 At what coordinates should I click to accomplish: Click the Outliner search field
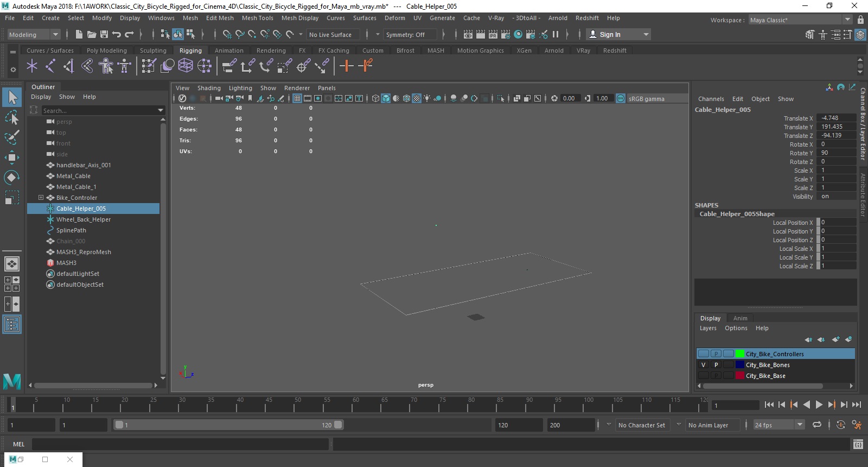click(100, 110)
